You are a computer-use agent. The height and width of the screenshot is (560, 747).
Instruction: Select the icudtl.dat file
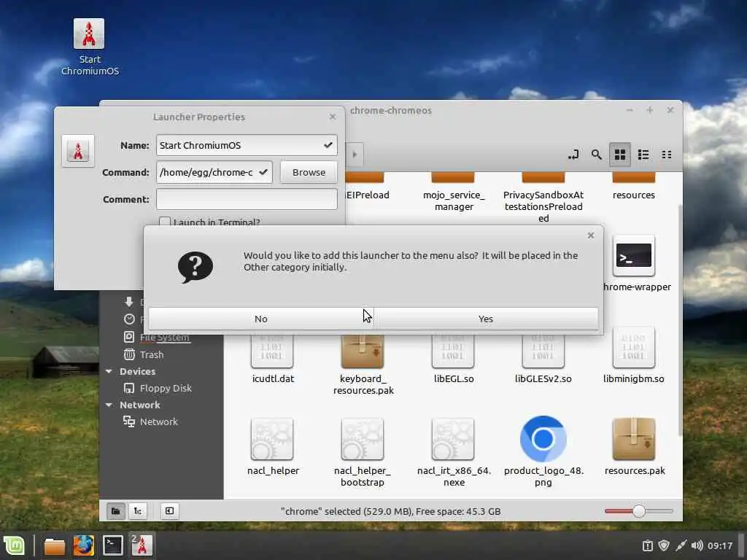[273, 359]
